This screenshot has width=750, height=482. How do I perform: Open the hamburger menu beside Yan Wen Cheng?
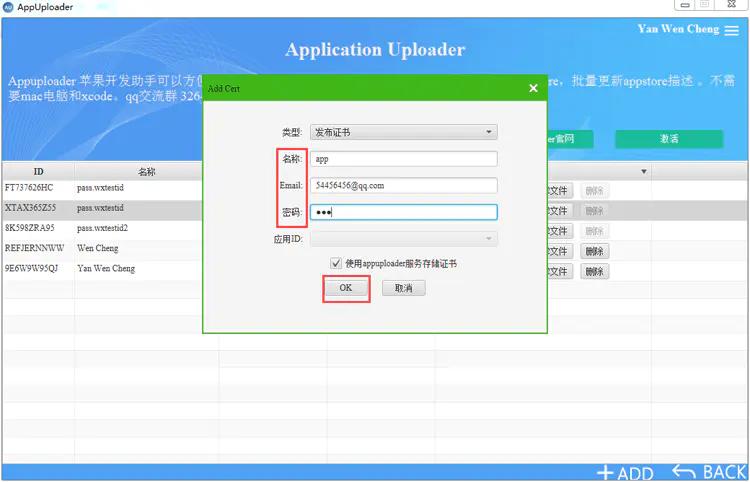point(731,30)
